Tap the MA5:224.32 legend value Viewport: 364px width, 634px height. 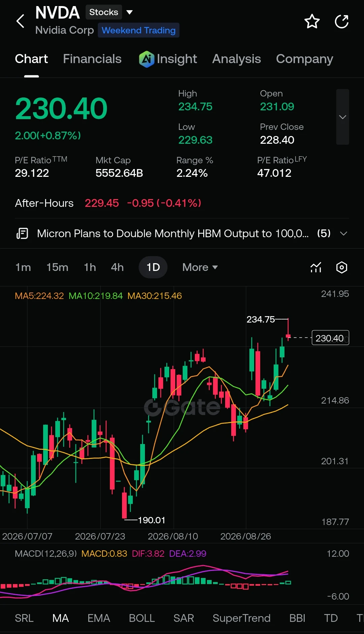click(39, 296)
